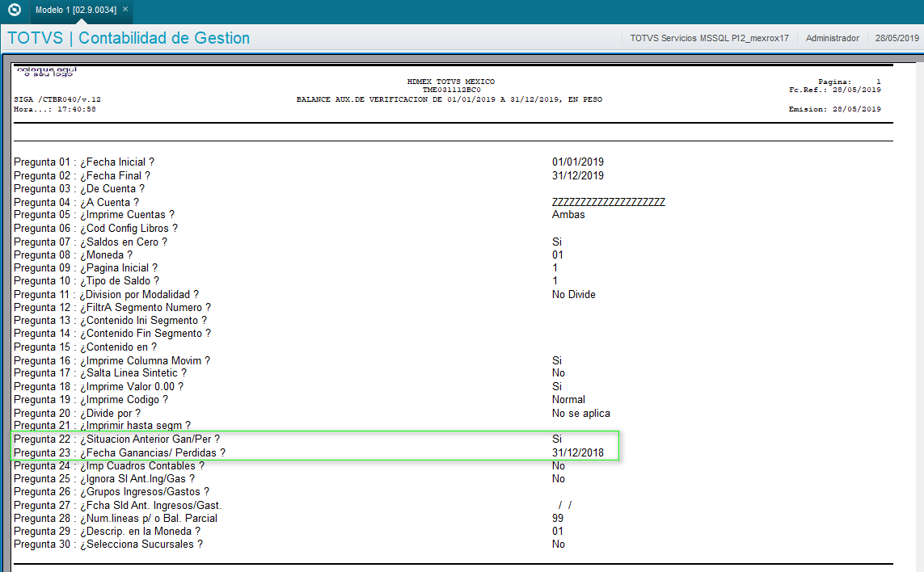Viewport: 924px width, 572px height.
Task: Click the Pagina: 1 text
Action: click(849, 82)
